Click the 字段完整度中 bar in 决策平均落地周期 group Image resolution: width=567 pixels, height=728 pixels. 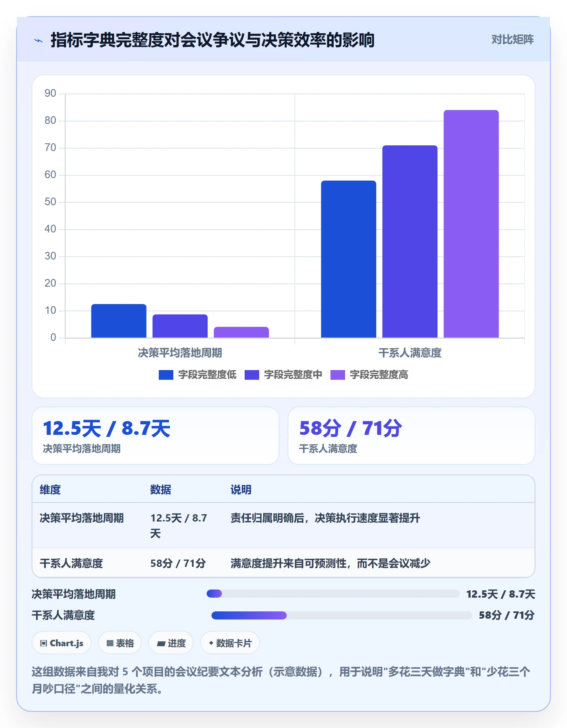click(180, 326)
